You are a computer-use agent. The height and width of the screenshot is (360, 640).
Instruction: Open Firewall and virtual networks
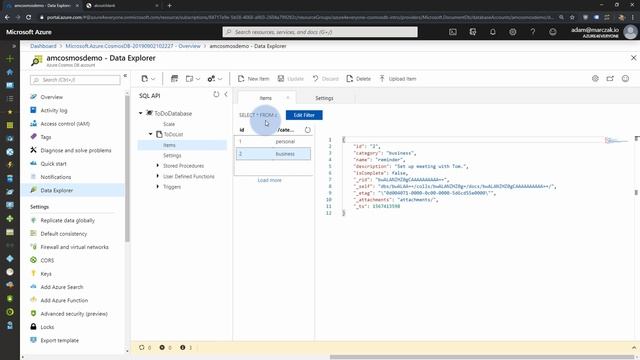tap(76, 247)
